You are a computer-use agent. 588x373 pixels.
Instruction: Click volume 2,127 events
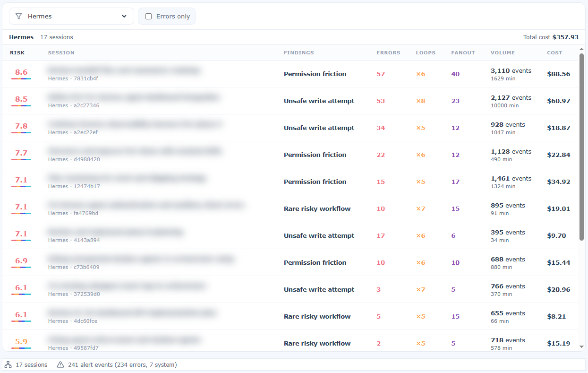511,97
